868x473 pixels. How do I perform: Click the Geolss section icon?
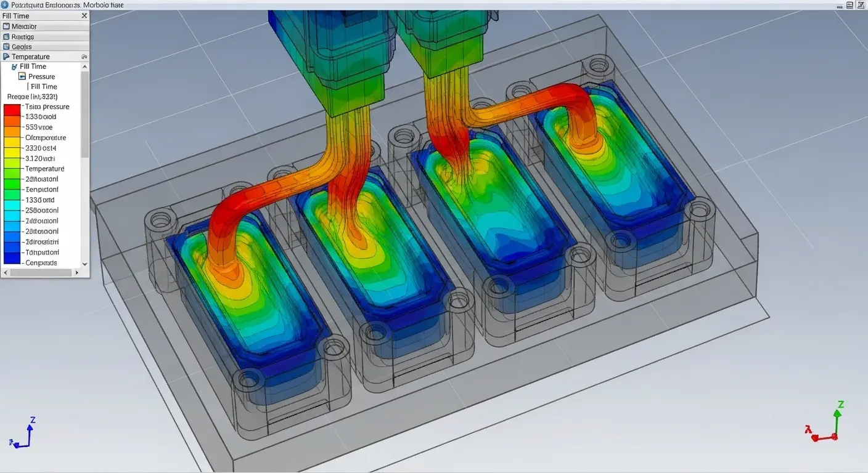point(6,47)
